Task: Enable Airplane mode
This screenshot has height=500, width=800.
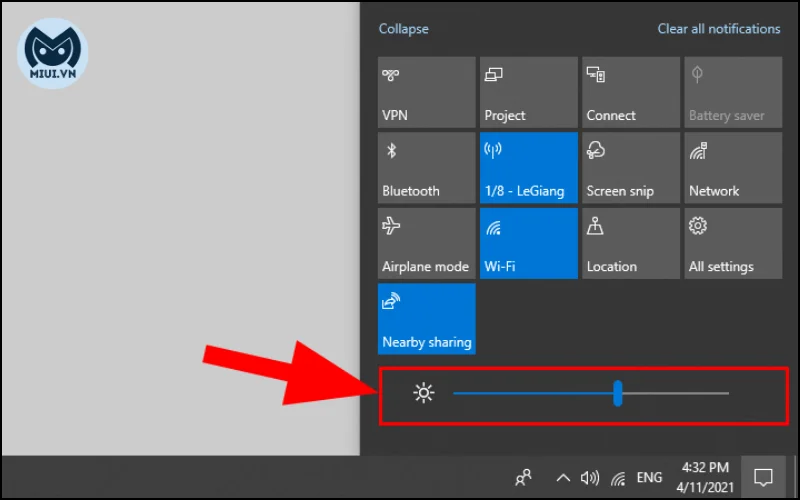Action: coord(427,243)
